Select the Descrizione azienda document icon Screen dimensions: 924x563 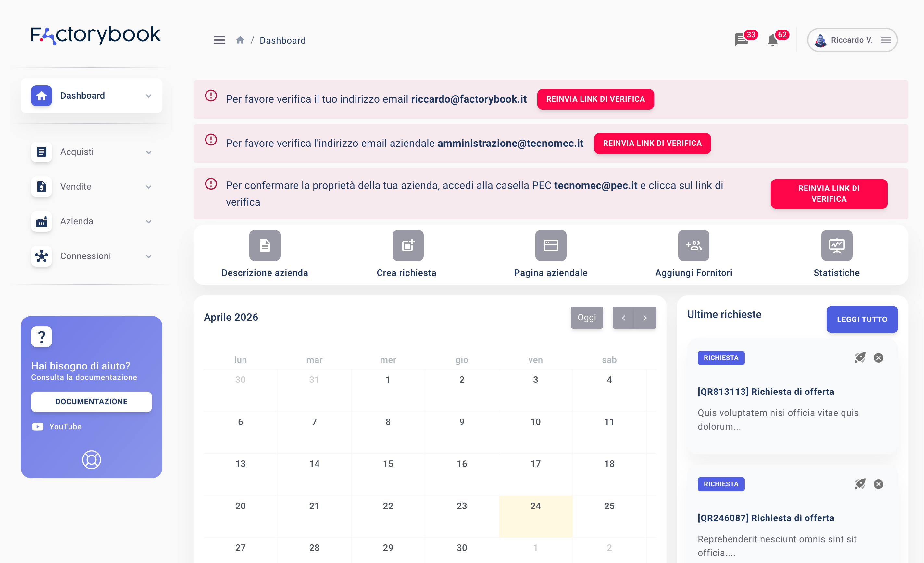pyautogui.click(x=265, y=245)
